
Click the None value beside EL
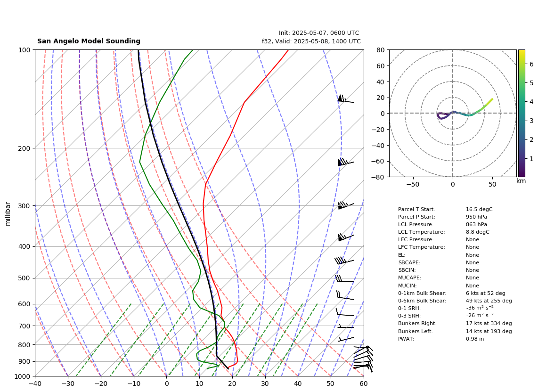tap(473, 255)
